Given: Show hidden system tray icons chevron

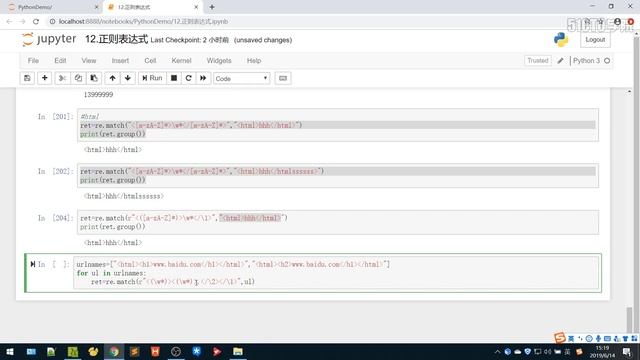Looking at the screenshot, I should [497, 351].
